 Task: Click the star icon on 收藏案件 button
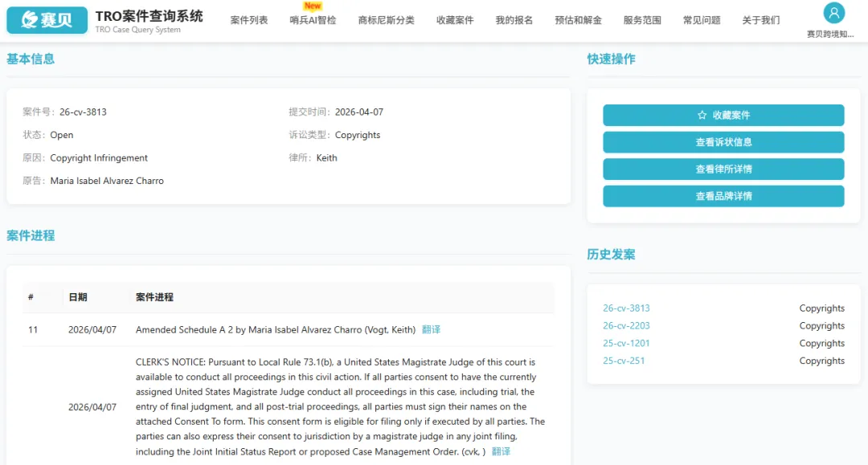[x=702, y=115]
